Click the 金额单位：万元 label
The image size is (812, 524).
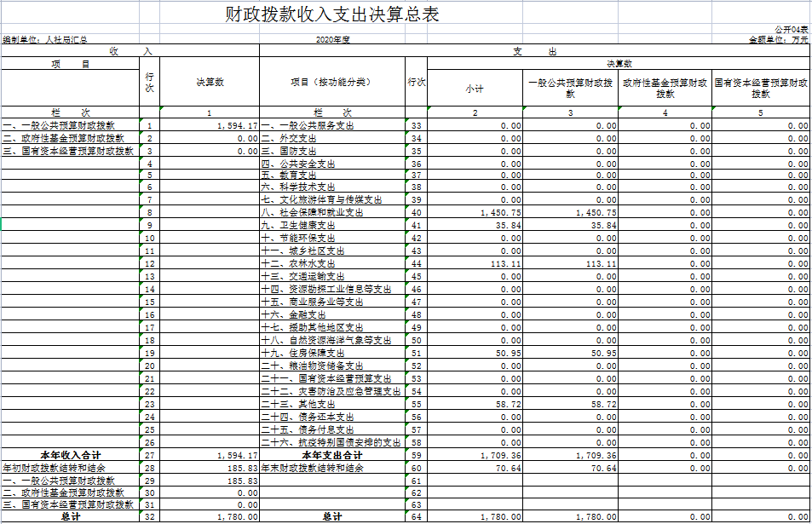click(x=778, y=39)
